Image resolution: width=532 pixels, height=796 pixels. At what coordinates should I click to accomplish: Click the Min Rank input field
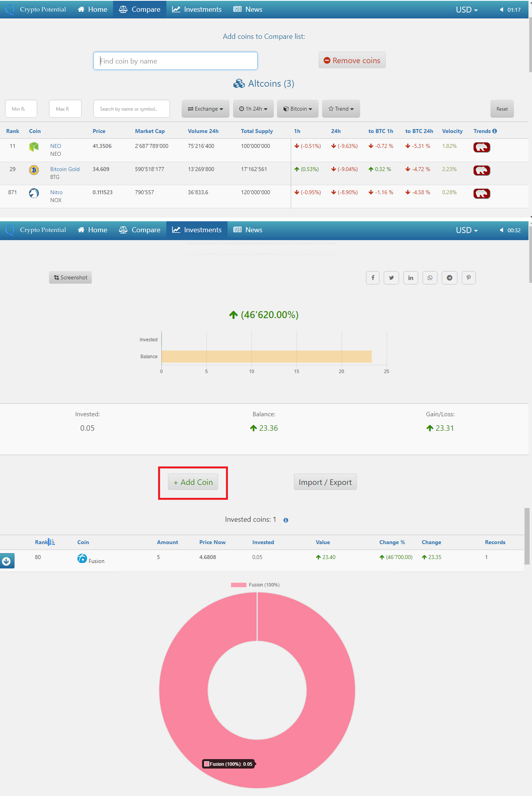coord(21,109)
